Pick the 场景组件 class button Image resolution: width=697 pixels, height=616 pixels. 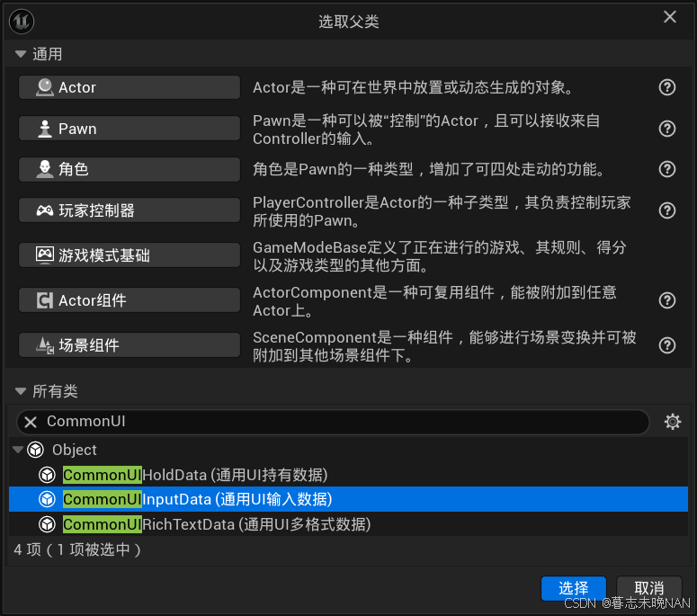pos(130,345)
